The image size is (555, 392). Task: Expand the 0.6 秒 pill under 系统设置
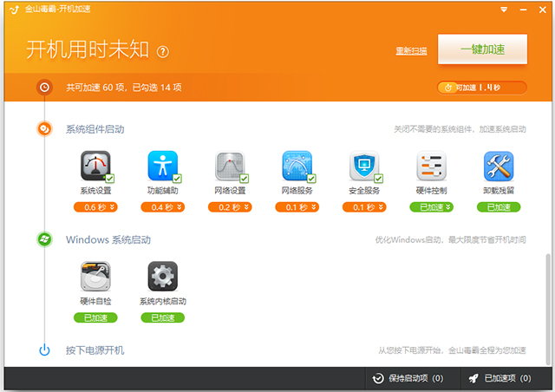click(x=95, y=207)
